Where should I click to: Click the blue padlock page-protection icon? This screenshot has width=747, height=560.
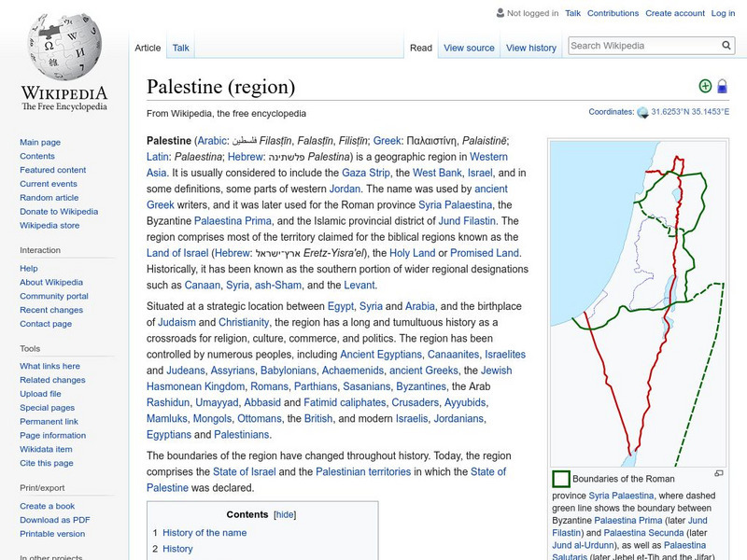pos(724,84)
